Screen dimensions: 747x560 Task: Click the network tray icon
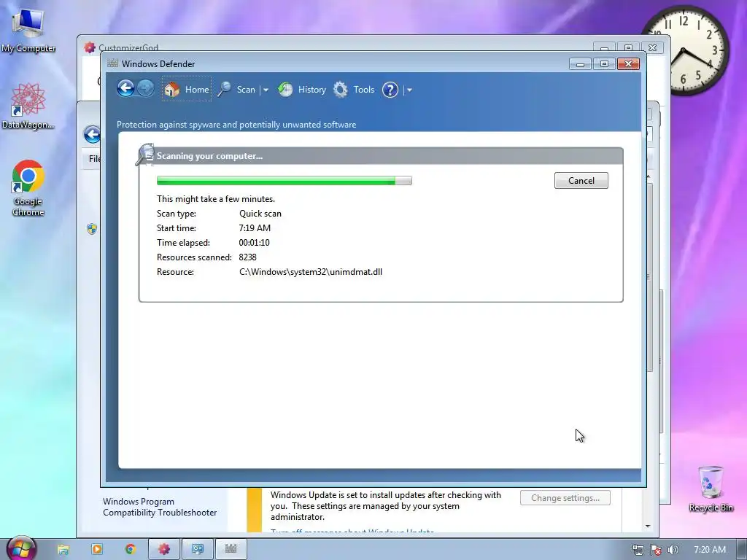coord(638,550)
